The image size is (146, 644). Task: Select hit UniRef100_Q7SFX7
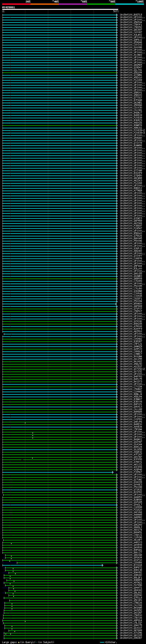[131, 309]
